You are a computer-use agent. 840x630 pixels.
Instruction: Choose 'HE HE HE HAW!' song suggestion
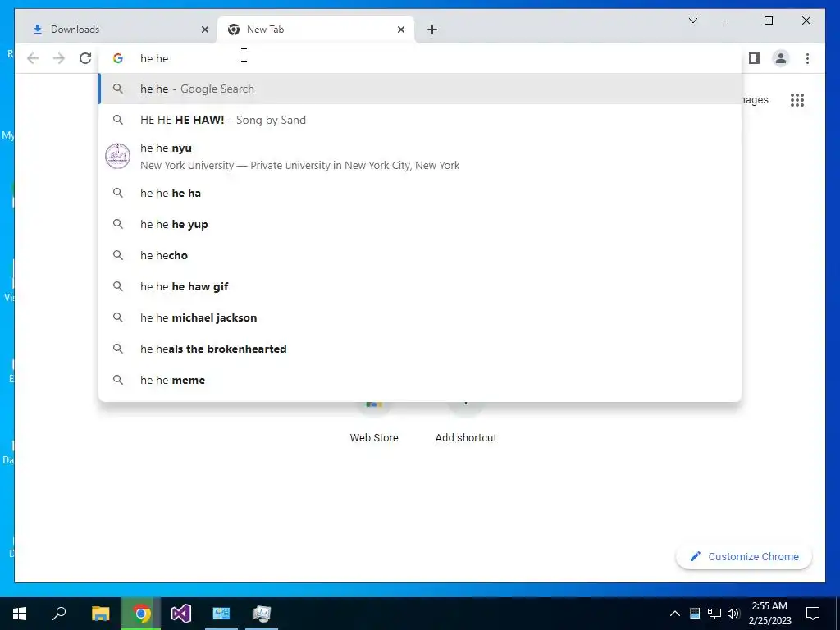(x=421, y=120)
